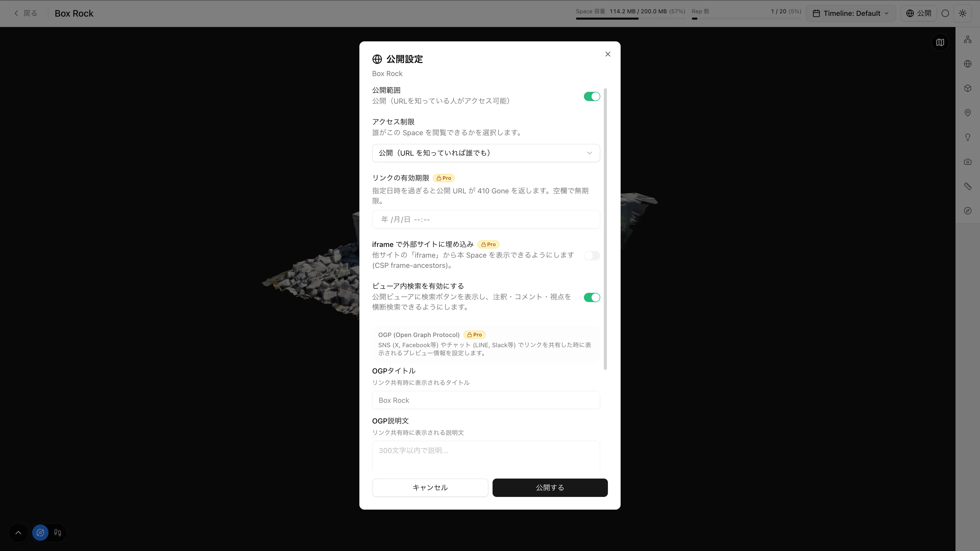Click the リンクの有効期限 date field
This screenshot has height=551, width=980.
pos(486,219)
